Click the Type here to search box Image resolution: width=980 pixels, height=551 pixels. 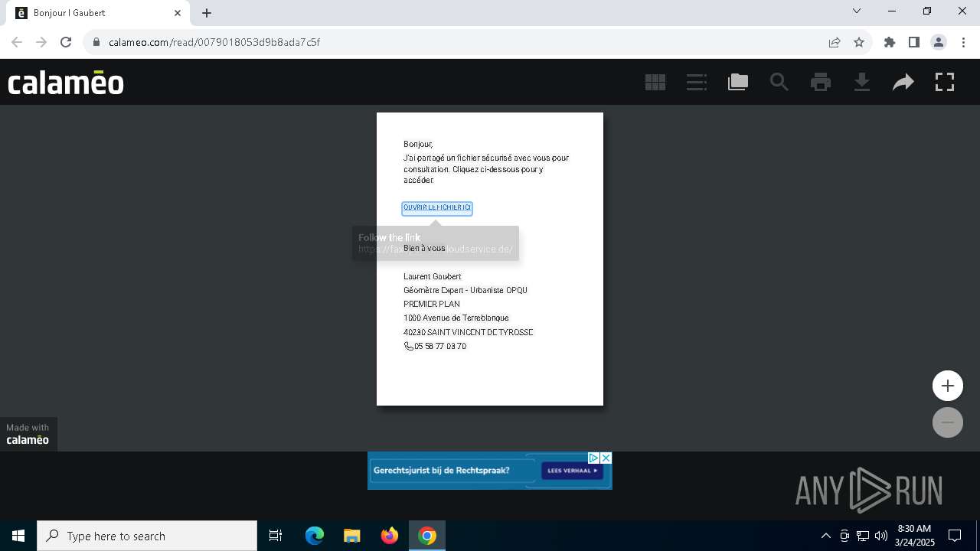tap(147, 536)
